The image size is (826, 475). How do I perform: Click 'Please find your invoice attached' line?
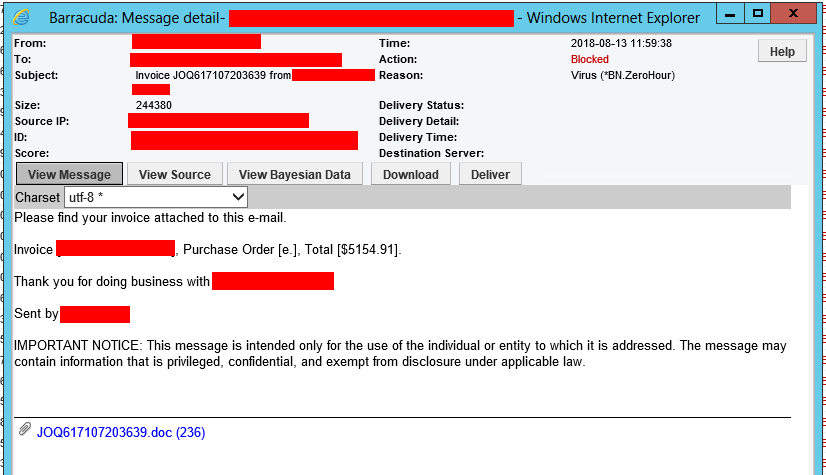tap(150, 217)
